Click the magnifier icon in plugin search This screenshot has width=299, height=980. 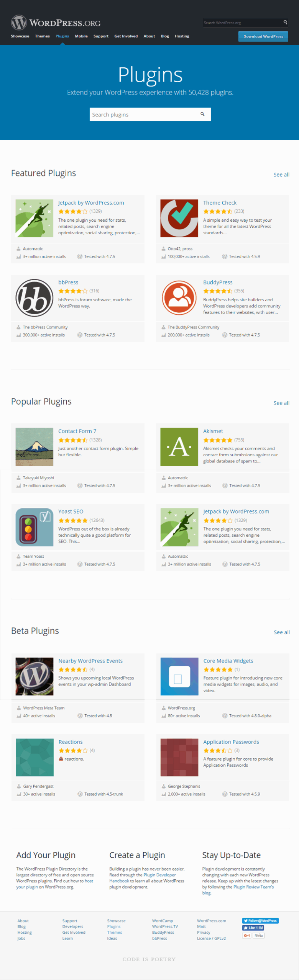coord(202,114)
